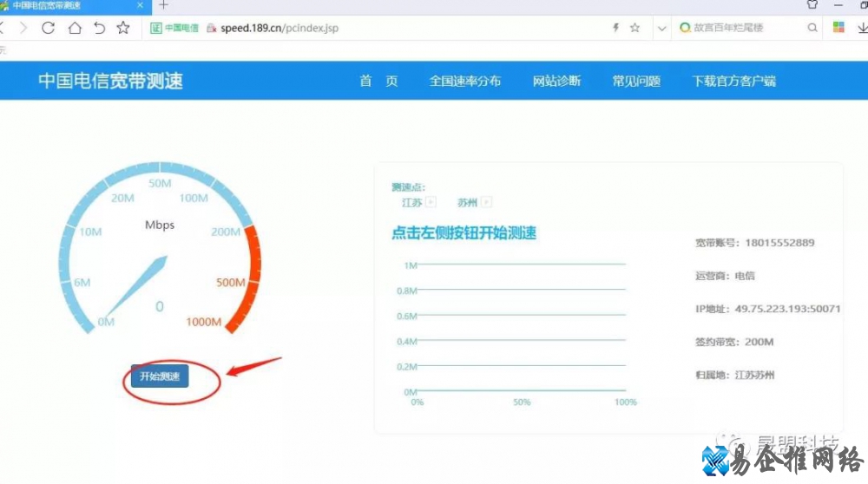868x484 pixels.
Task: Open the colorful apps grid icon
Action: point(838,28)
